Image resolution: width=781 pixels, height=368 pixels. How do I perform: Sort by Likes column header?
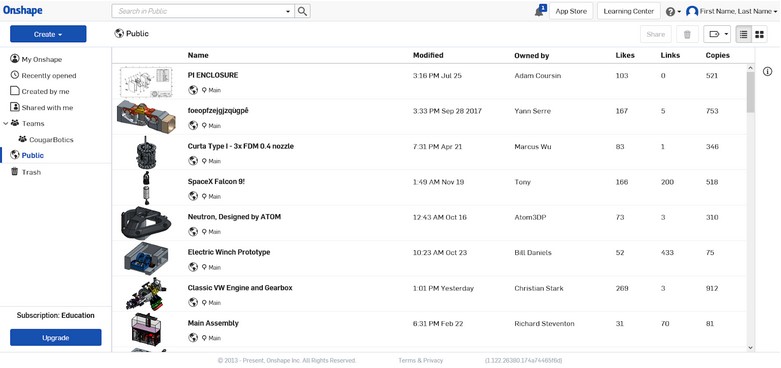pyautogui.click(x=625, y=55)
